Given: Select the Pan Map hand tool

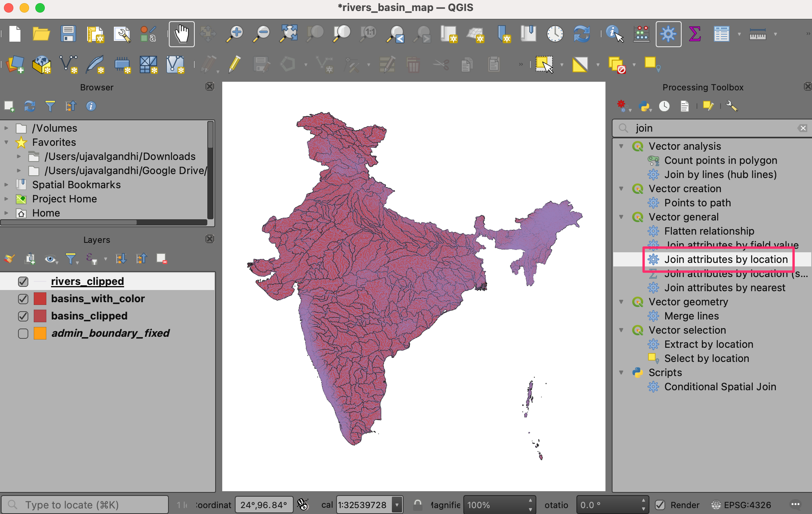Looking at the screenshot, I should pos(181,34).
